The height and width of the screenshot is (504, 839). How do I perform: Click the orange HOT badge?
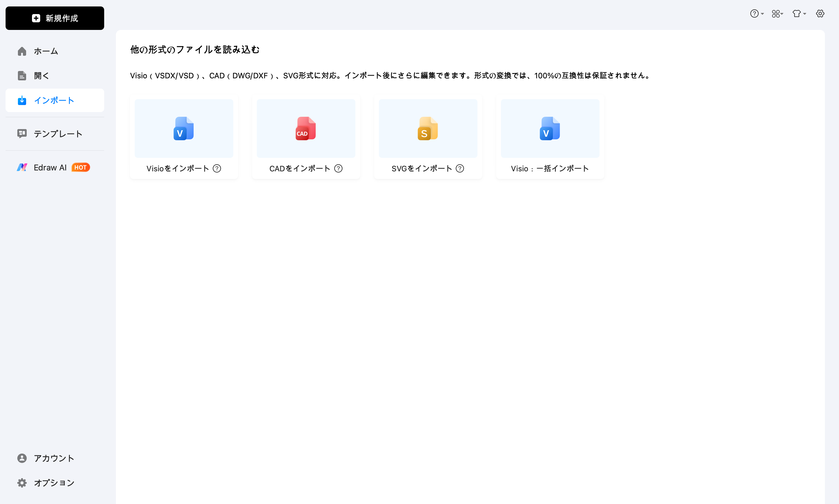pos(80,168)
